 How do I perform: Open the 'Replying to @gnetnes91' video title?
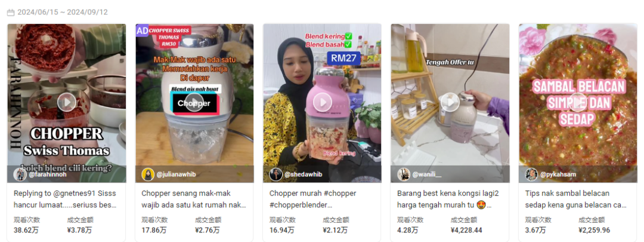(x=65, y=199)
